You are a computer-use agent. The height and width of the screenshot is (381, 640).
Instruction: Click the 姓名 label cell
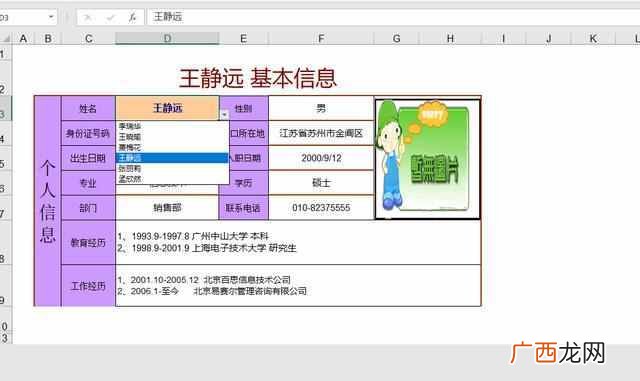click(x=88, y=108)
